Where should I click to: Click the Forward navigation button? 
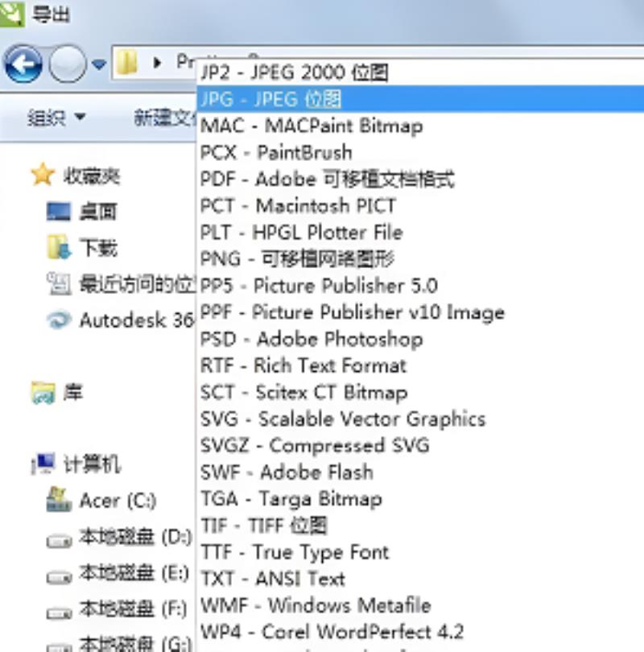point(68,64)
